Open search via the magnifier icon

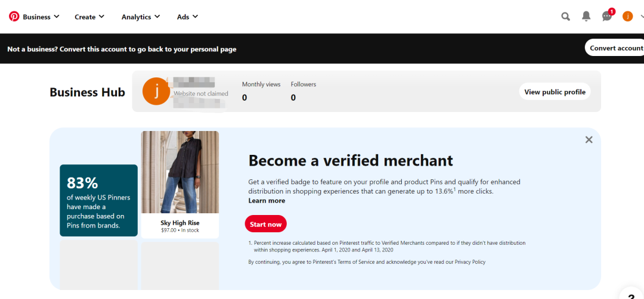pos(565,17)
